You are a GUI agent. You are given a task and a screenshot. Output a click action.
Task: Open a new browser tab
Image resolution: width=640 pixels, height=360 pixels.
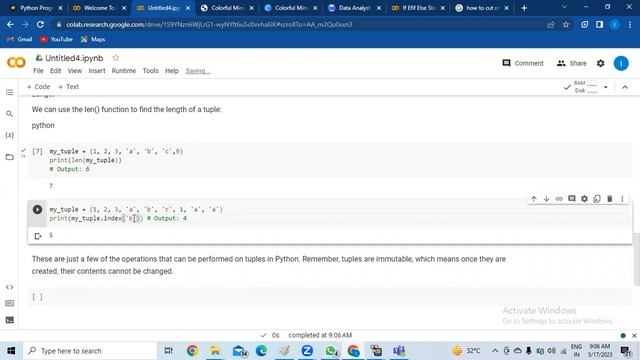[524, 8]
